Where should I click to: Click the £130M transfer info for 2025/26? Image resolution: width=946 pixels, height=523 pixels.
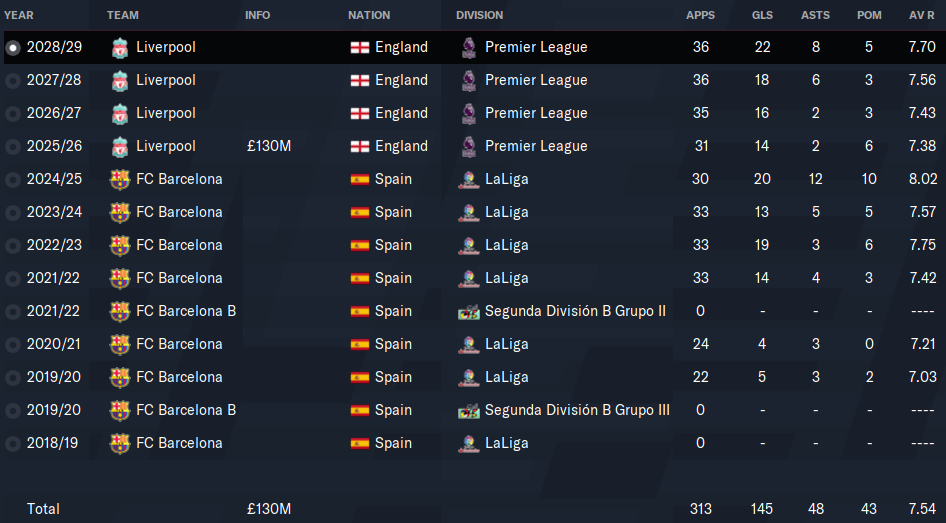coord(269,146)
